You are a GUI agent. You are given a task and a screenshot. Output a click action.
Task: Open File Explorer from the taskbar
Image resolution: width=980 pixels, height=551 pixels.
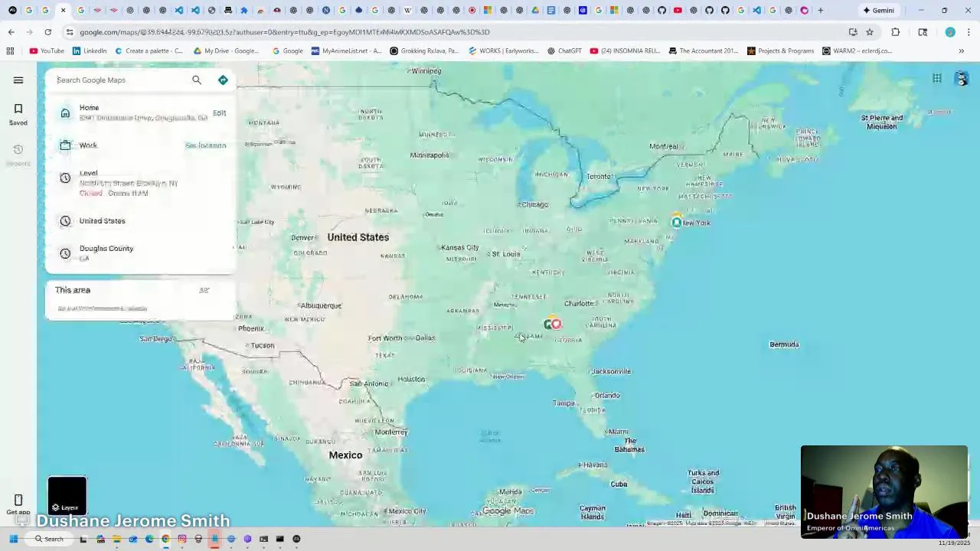pyautogui.click(x=116, y=539)
